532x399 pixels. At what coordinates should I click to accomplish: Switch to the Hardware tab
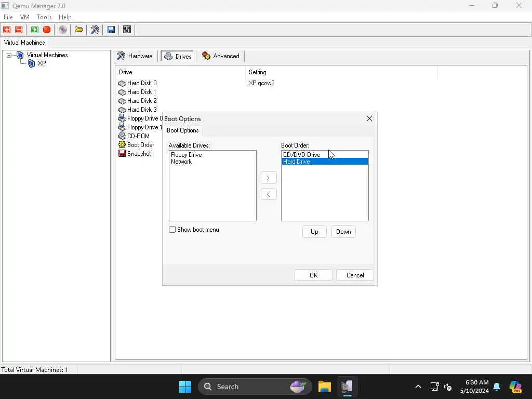(135, 56)
